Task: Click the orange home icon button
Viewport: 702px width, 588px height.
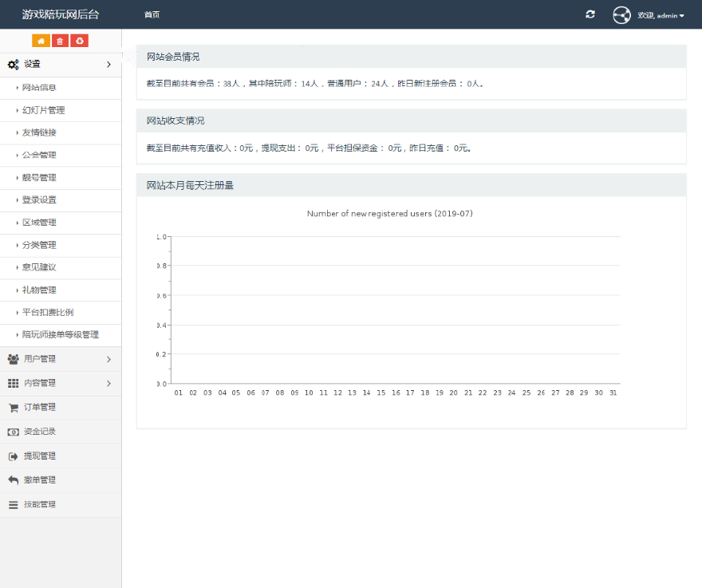Action: click(x=41, y=41)
